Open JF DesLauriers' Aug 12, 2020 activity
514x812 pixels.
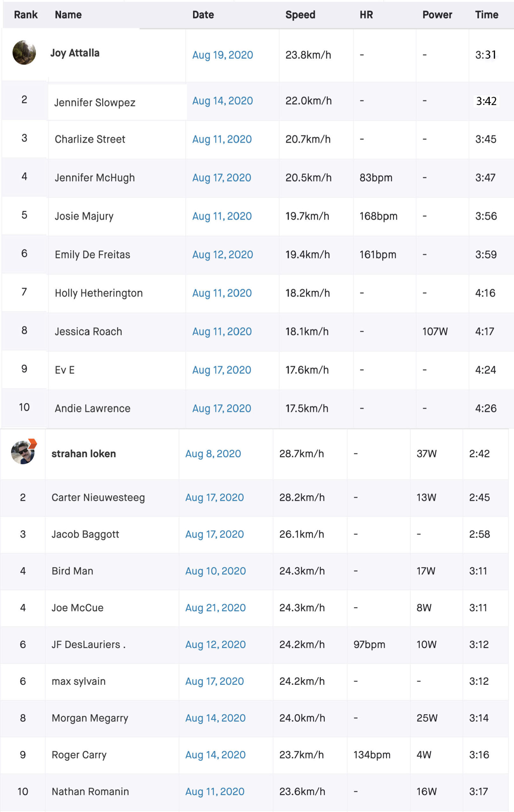(215, 645)
